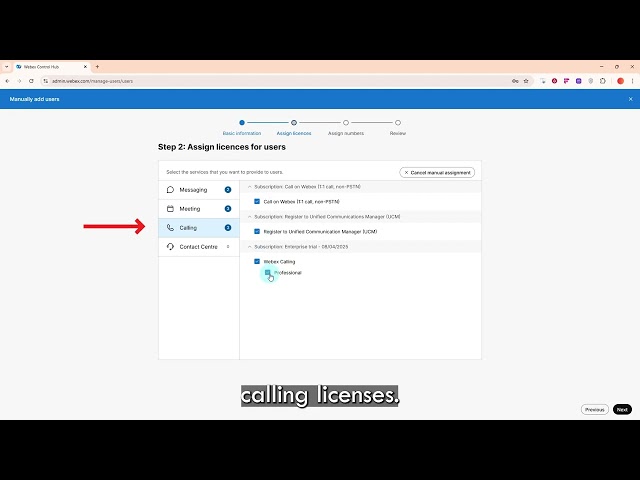
Task: Collapse the Call on Webex subscription section
Action: tap(250, 187)
